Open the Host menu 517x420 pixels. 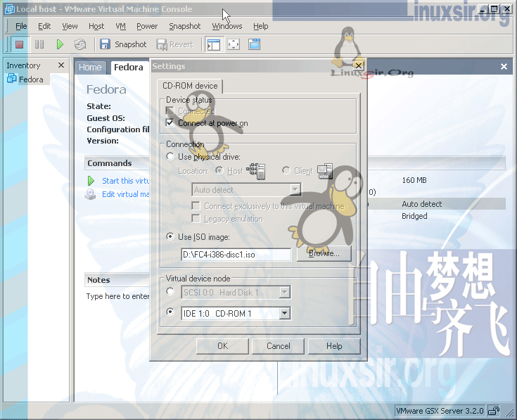point(96,26)
